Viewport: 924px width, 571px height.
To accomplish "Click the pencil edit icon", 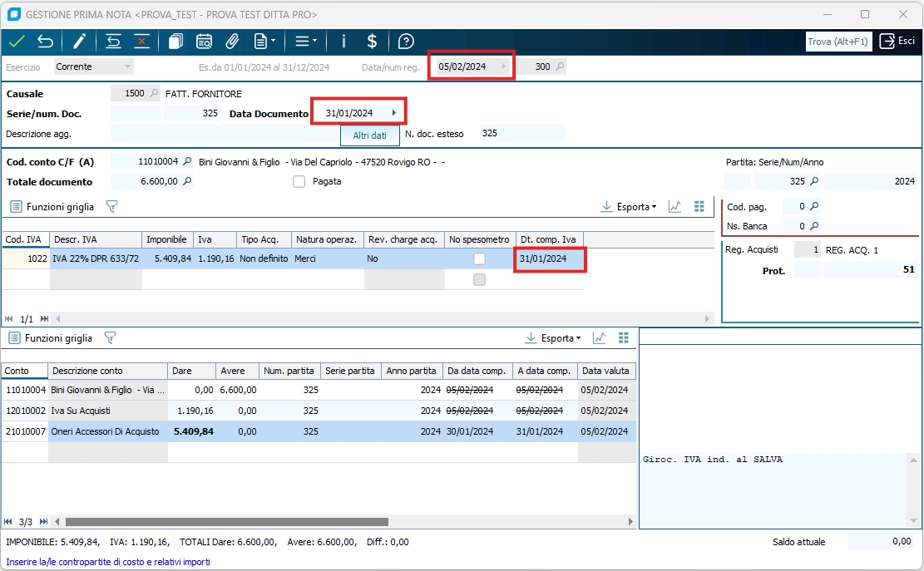I will point(80,42).
